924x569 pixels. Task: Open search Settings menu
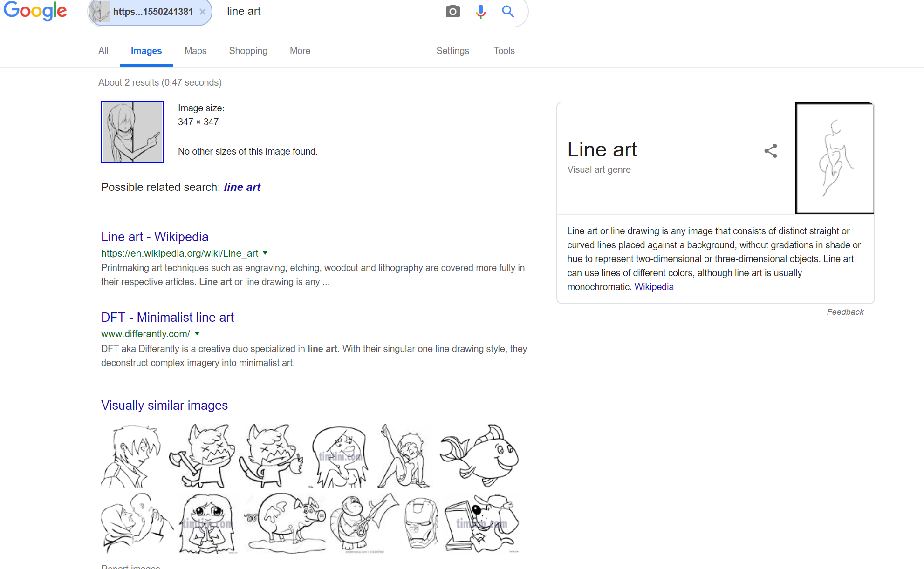point(452,51)
